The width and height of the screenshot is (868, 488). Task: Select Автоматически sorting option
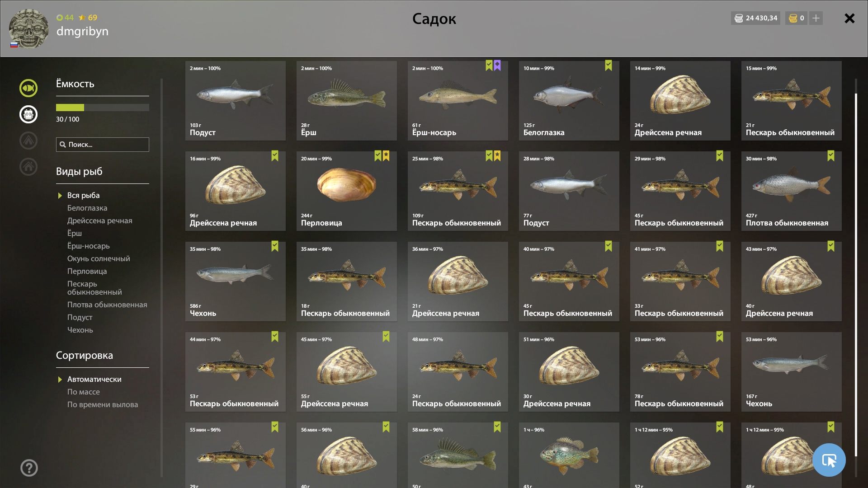coord(94,379)
